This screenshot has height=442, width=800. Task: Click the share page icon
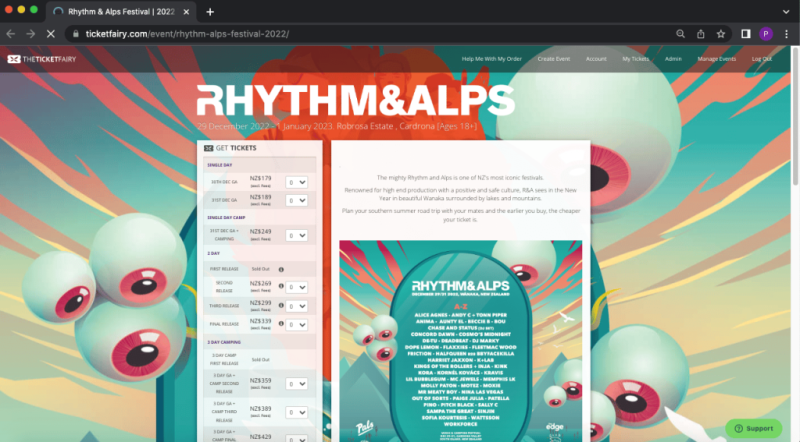[700, 33]
